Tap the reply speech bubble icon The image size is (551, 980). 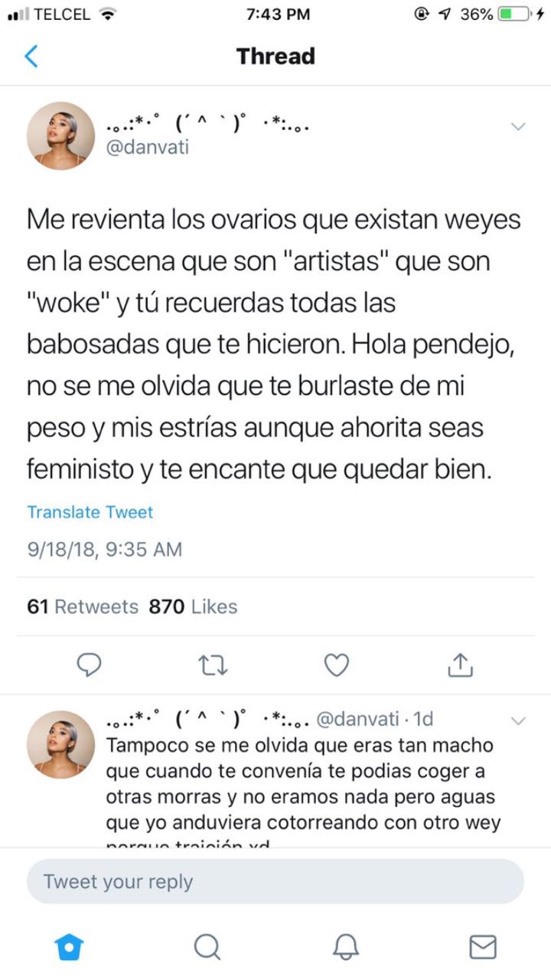90,665
